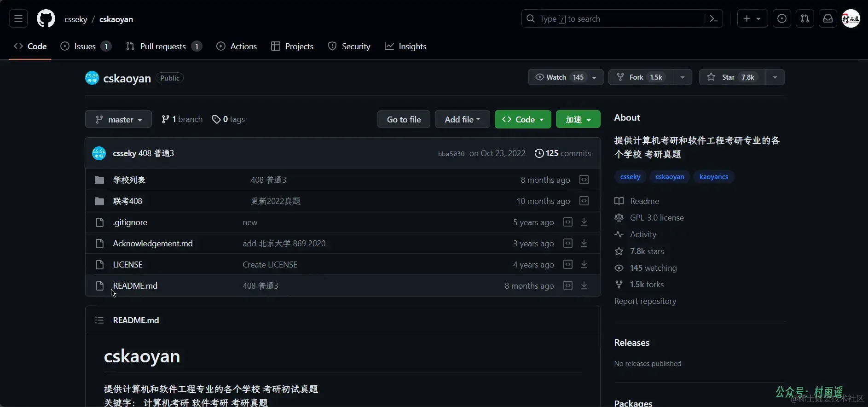Switch to the Insights tab
This screenshot has width=868, height=407.
click(x=405, y=47)
